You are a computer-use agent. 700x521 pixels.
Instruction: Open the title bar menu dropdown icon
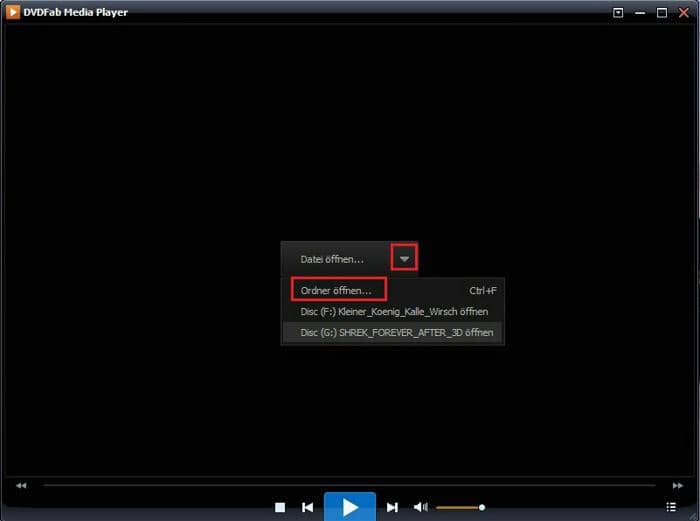[618, 13]
